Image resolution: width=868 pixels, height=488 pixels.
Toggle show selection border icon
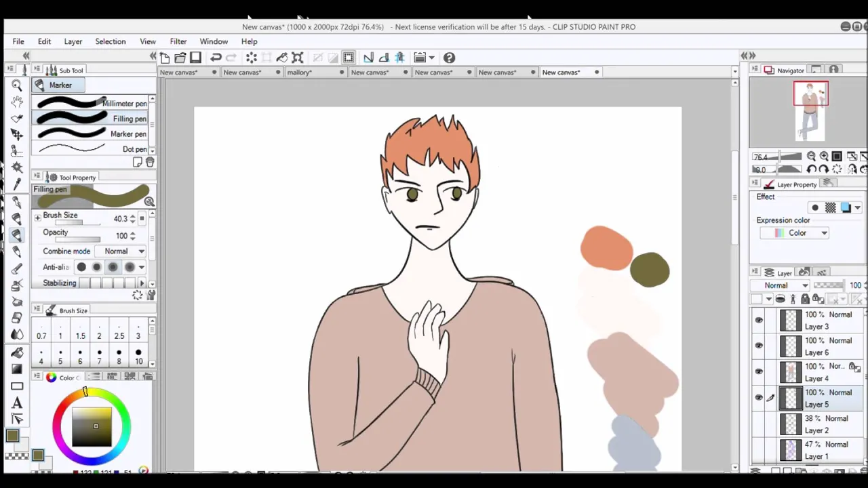(349, 58)
